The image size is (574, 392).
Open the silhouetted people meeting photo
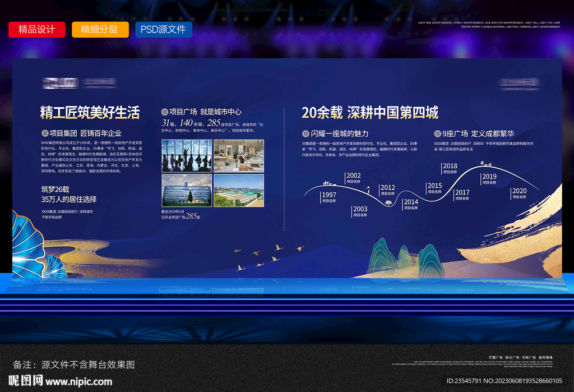click(187, 156)
